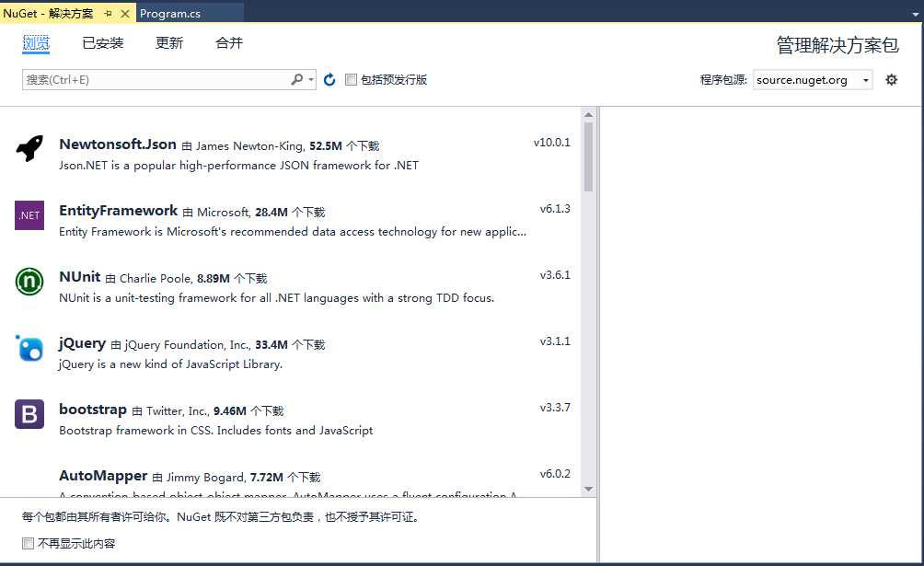Screen dimensions: 924x566
Task: Click version v6.0.2 of AutoMapper
Action: click(x=555, y=473)
